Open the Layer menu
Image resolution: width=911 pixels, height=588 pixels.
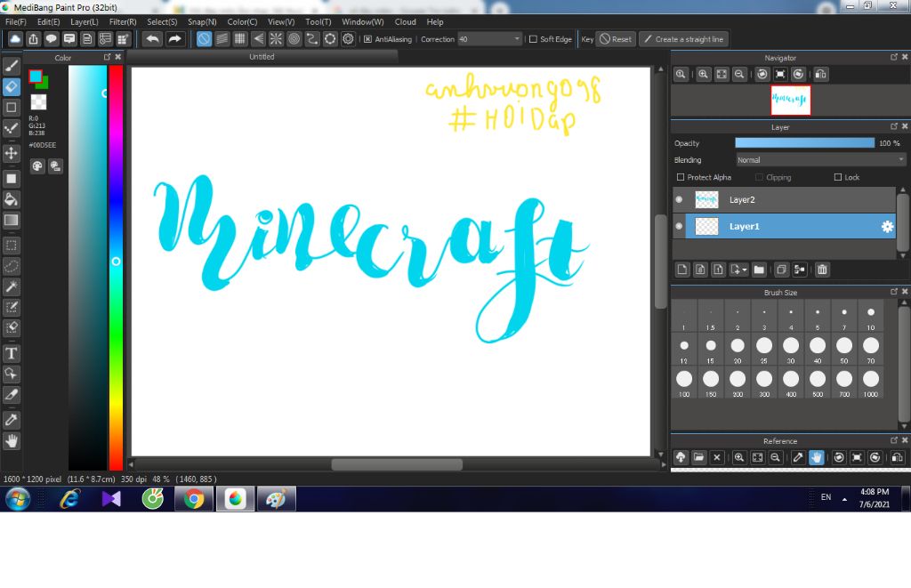click(x=85, y=22)
